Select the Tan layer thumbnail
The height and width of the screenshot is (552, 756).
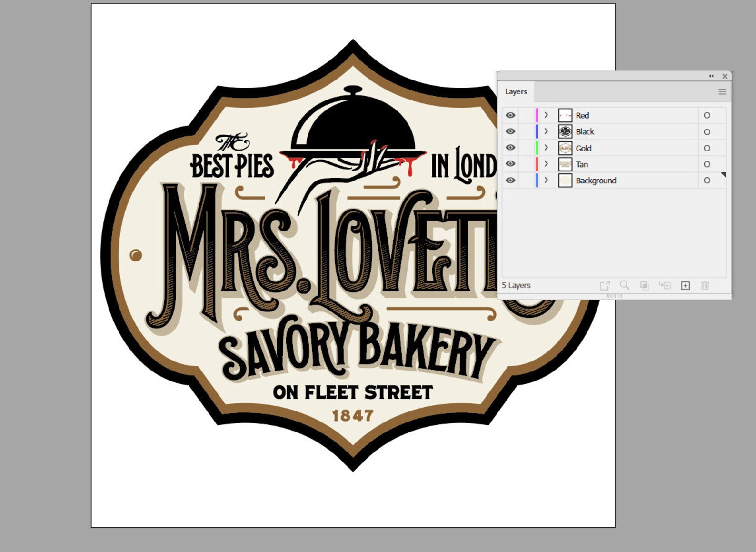tap(565, 164)
